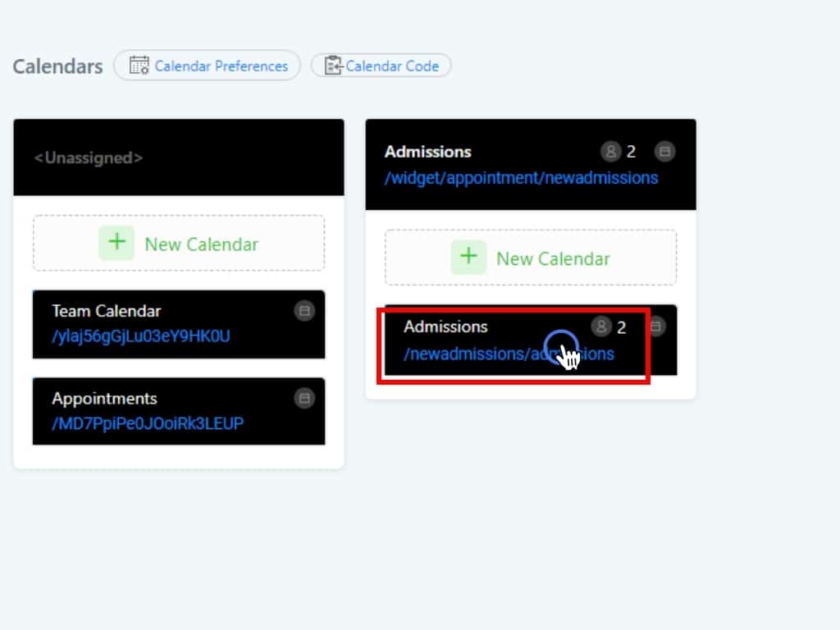Click the users icon in Admissions group header

pos(610,152)
